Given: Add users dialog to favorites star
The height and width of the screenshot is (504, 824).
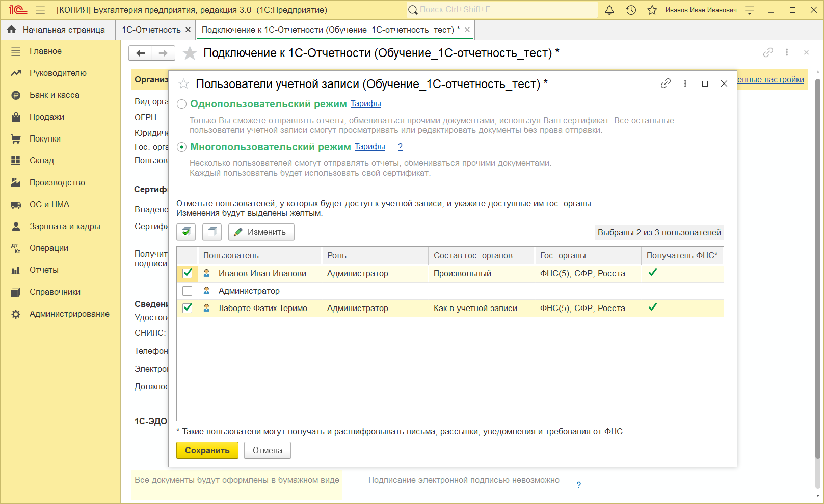Looking at the screenshot, I should point(183,84).
